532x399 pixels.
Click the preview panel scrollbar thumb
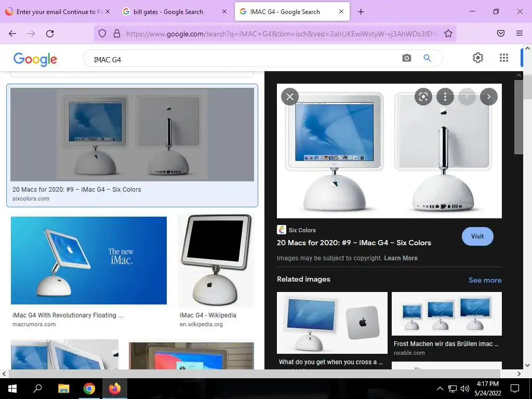[518, 117]
